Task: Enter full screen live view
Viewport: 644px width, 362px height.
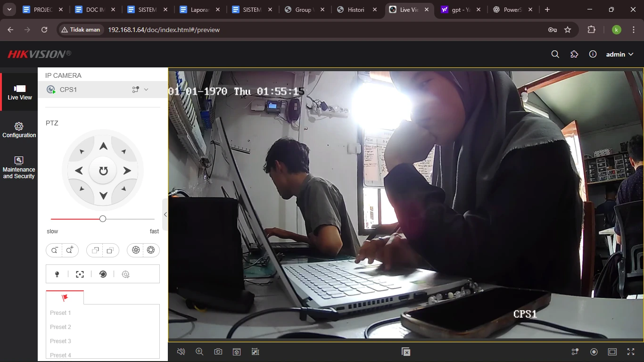Action: point(631,352)
